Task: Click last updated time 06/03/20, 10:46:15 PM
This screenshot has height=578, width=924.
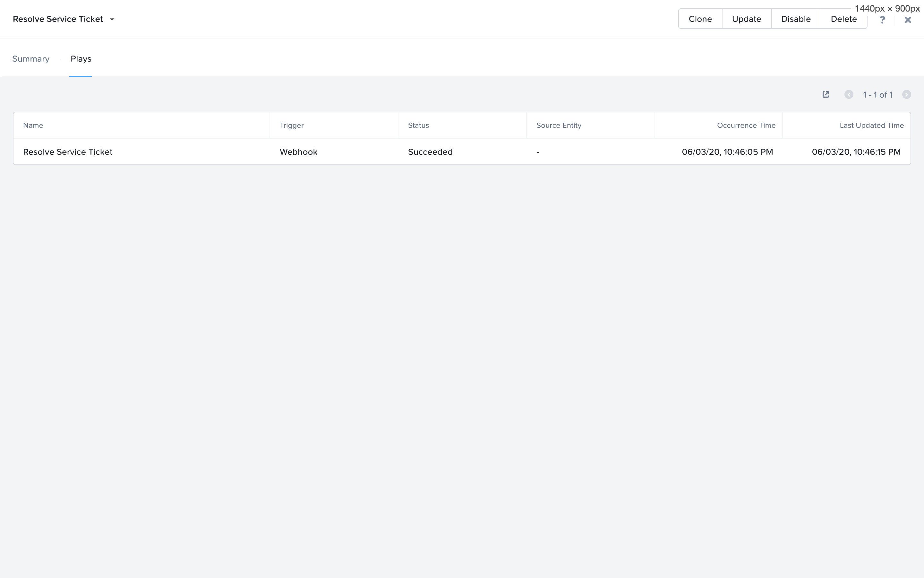Action: click(x=856, y=152)
